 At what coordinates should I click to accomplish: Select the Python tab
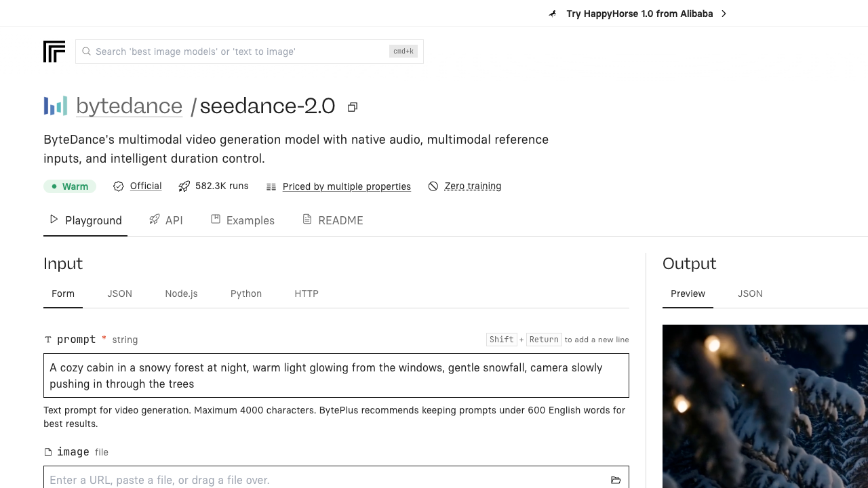(246, 293)
